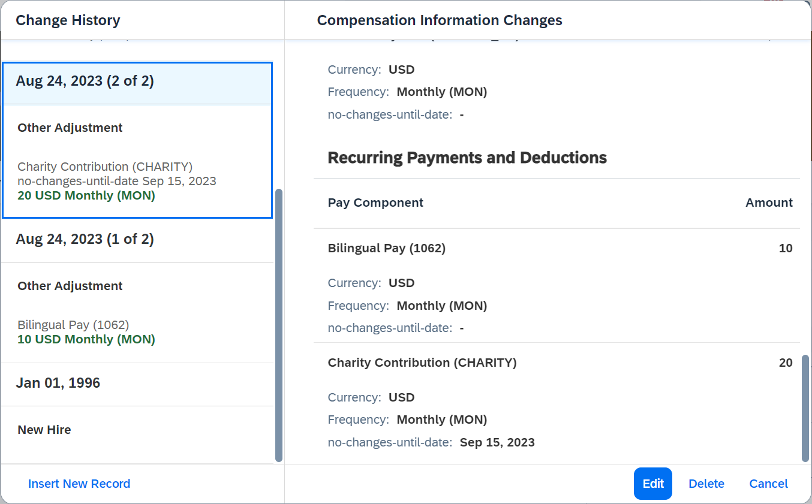Click the Charity Contribution 20 USD Monthly entry
Image resolution: width=812 pixels, height=504 pixels.
(117, 181)
